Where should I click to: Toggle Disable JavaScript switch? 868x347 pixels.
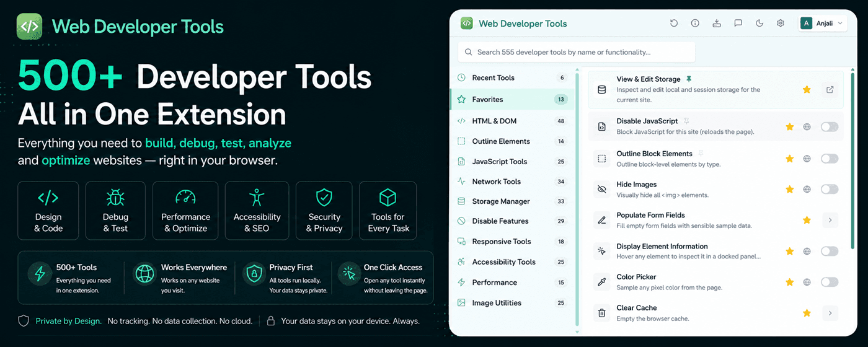[830, 127]
